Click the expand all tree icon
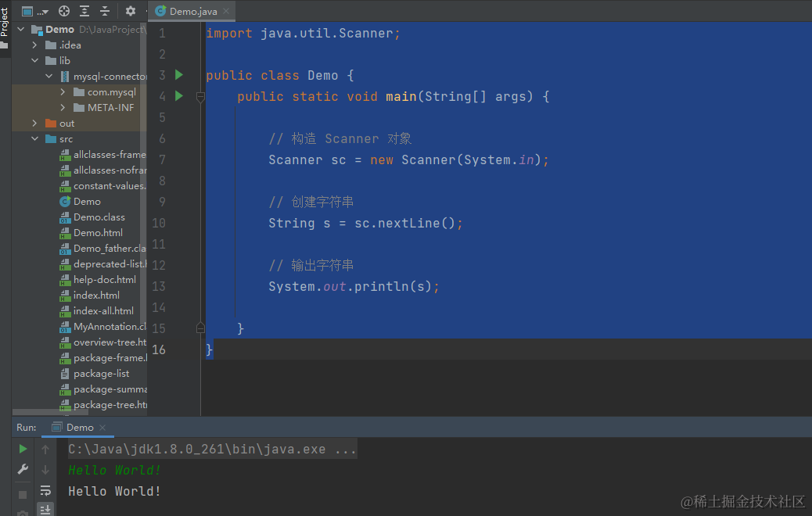This screenshot has width=812, height=516. [x=84, y=11]
